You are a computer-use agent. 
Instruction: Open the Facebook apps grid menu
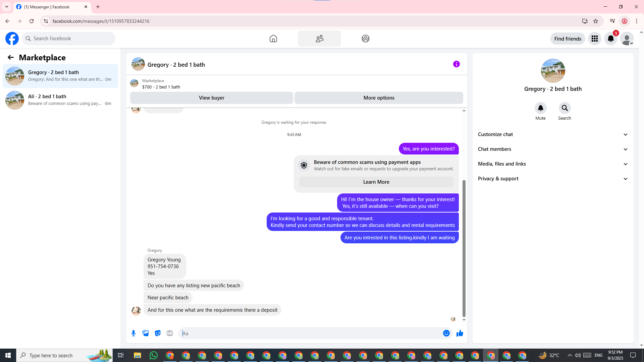point(595,39)
